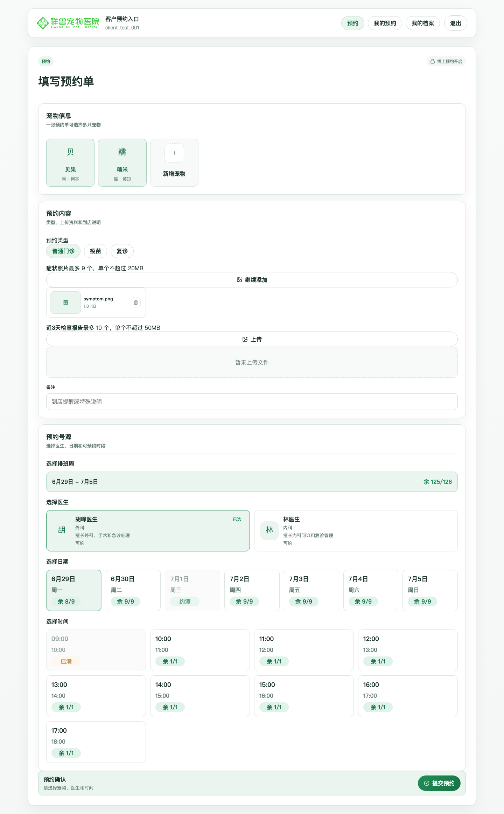Select 复诊 appointment type
The height and width of the screenshot is (814, 504).
point(122,251)
